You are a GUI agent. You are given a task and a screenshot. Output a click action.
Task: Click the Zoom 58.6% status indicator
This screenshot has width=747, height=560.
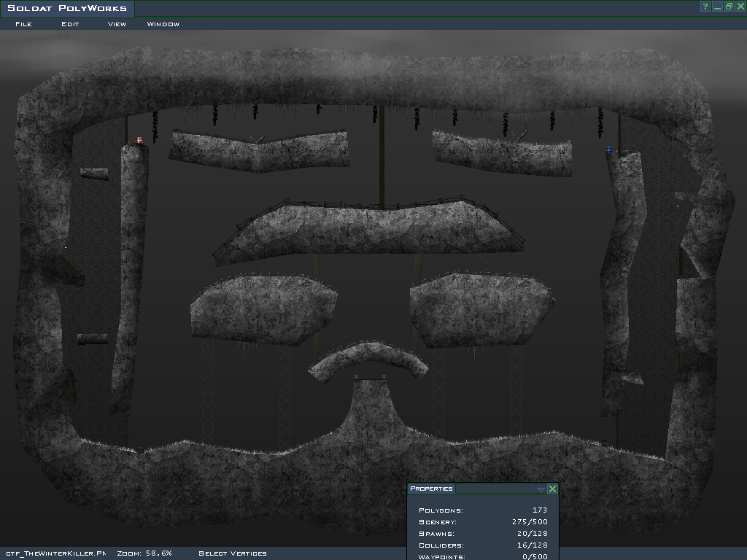pos(144,553)
